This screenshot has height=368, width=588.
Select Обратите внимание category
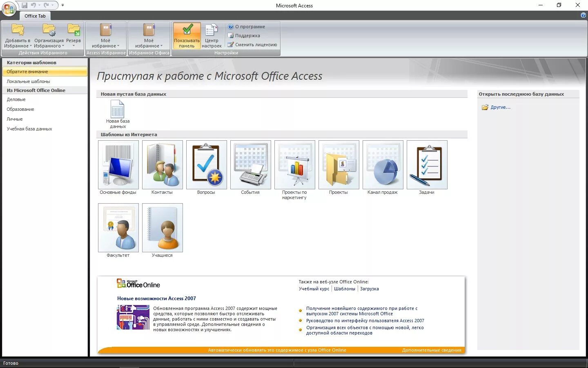45,72
